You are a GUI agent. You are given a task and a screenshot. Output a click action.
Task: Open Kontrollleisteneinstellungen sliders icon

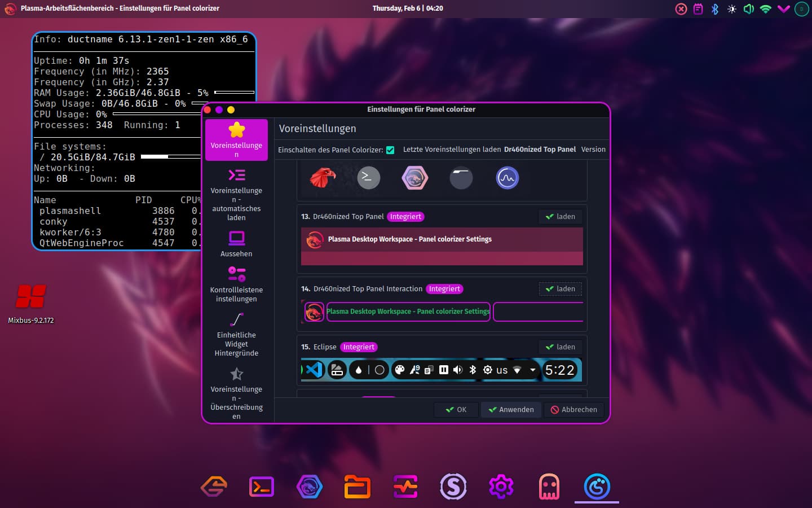[x=236, y=274]
